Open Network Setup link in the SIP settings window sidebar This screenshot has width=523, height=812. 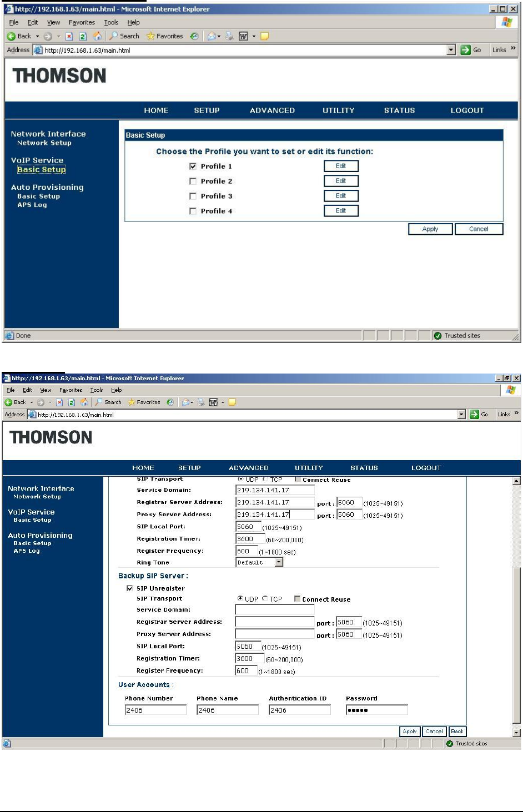tap(37, 497)
